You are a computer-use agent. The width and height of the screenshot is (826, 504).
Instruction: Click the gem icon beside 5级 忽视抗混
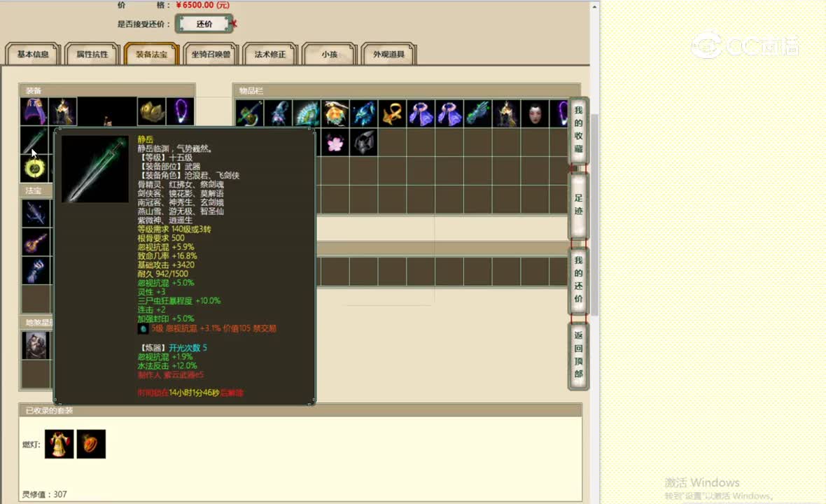(143, 328)
